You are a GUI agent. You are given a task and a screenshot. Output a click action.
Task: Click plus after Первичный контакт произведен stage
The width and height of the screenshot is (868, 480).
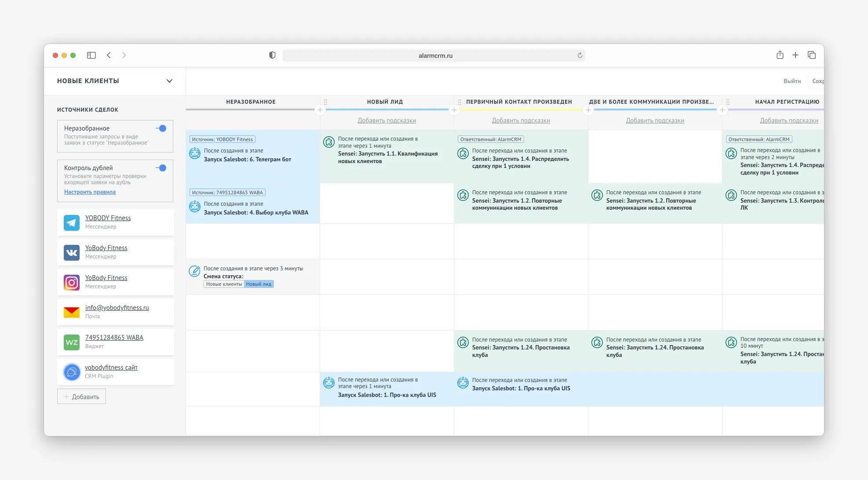(x=588, y=110)
